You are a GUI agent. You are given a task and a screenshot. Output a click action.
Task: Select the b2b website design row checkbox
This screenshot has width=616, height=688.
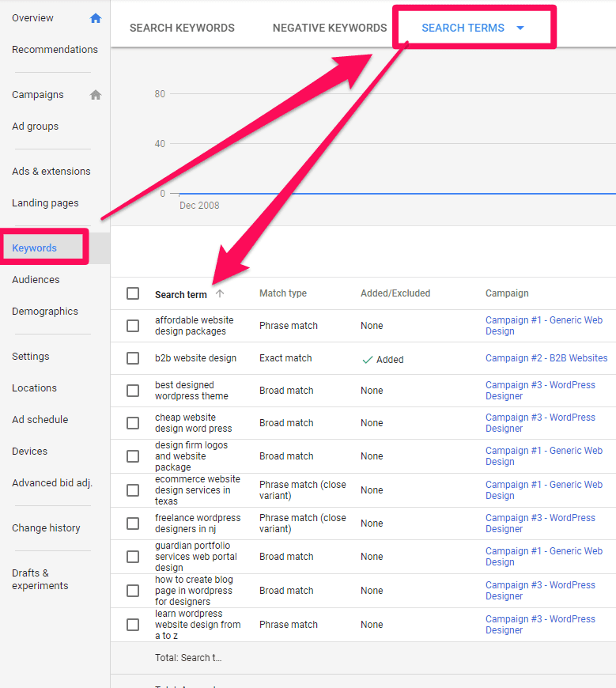pyautogui.click(x=133, y=358)
